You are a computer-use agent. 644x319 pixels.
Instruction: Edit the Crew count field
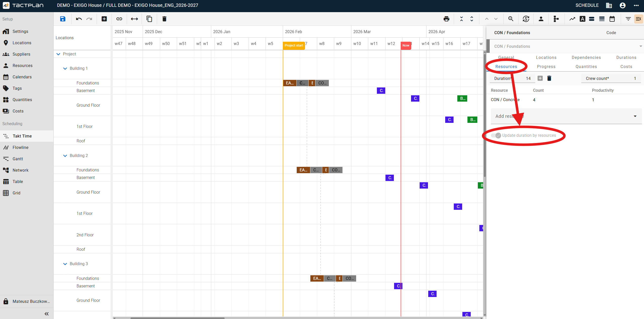pyautogui.click(x=611, y=78)
